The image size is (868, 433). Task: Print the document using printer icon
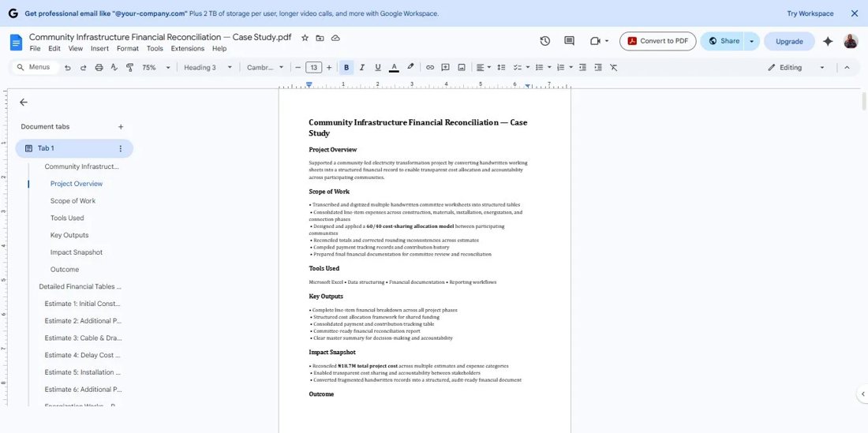coord(99,68)
